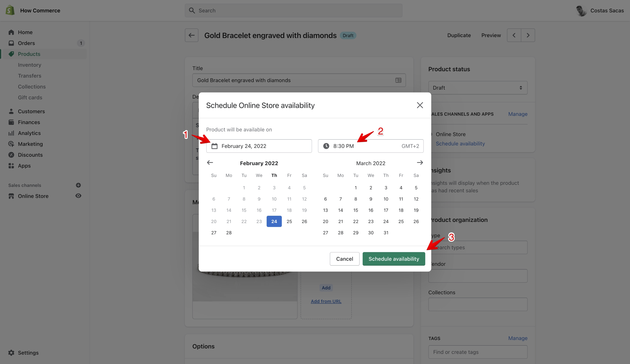
Task: Select March 1 in calendar
Action: [x=355, y=188]
